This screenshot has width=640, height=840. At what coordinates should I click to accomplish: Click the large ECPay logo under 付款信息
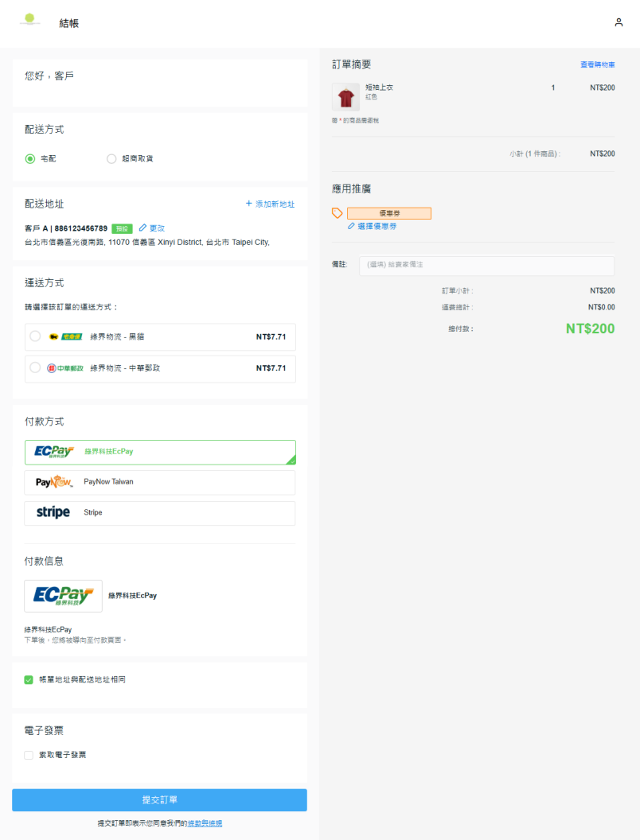pyautogui.click(x=64, y=596)
